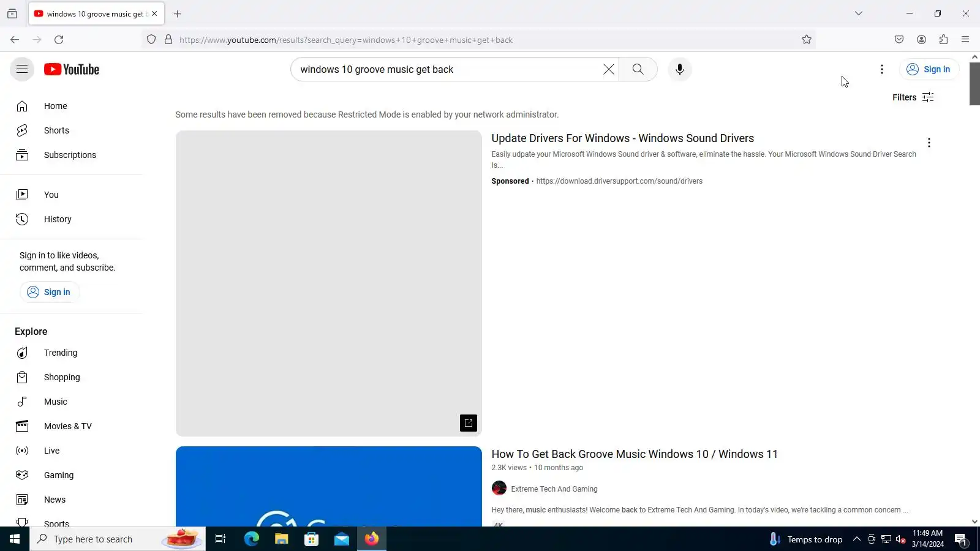The image size is (980, 551).
Task: Open Firefox extensions puzzle icon
Action: (943, 40)
